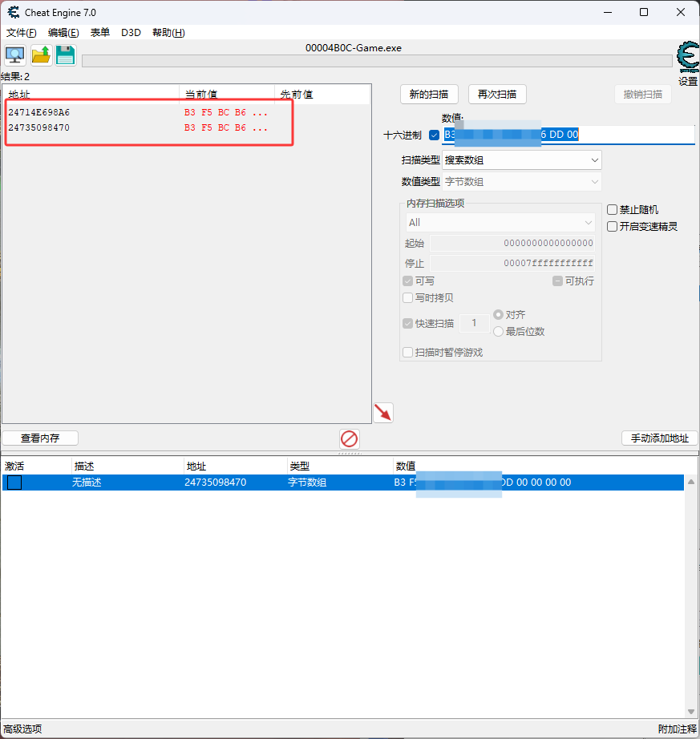Click address cell 24735098470 in address table
This screenshot has height=739, width=700.
[x=215, y=483]
